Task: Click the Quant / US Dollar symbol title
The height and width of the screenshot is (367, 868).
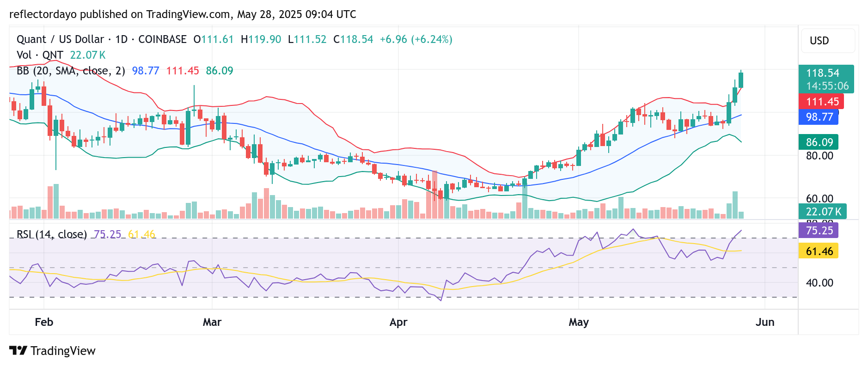Action: tap(60, 39)
